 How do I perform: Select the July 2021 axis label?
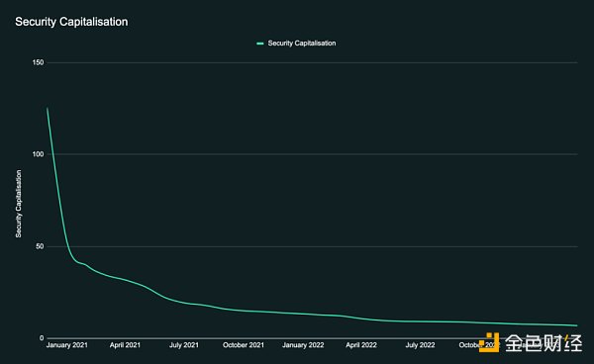coord(184,345)
